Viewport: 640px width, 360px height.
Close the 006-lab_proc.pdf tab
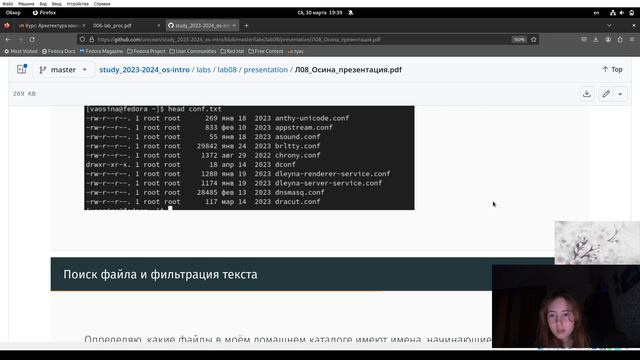point(159,25)
